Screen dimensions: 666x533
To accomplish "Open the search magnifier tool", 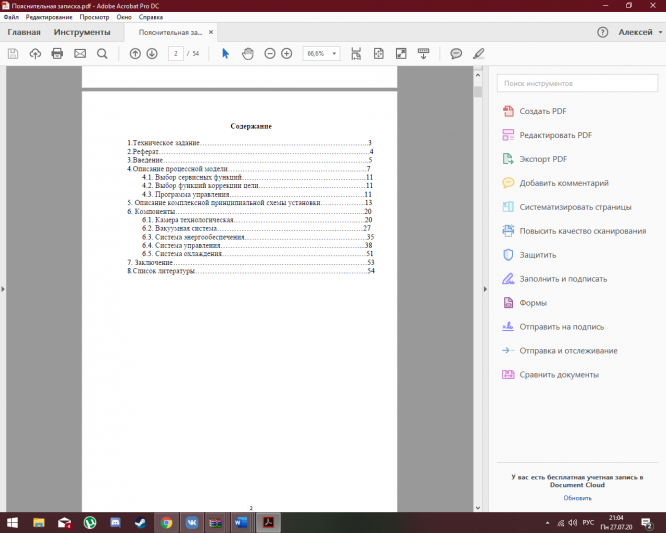I will tap(102, 54).
